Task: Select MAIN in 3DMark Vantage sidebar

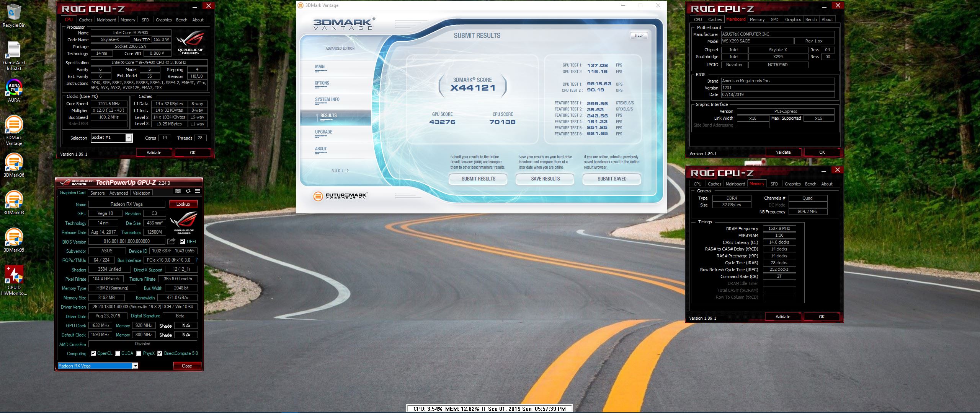Action: (x=320, y=67)
